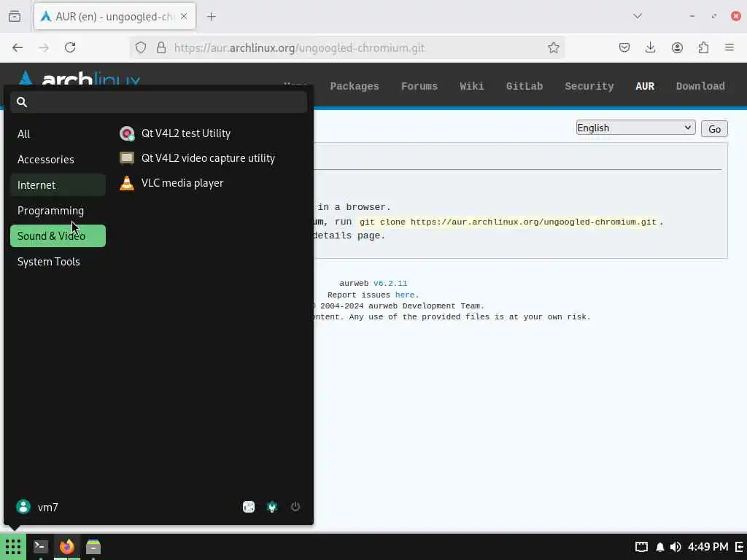Viewport: 747px width, 560px height.
Task: Click the aurweb v6.2.11 version link
Action: coord(390,284)
